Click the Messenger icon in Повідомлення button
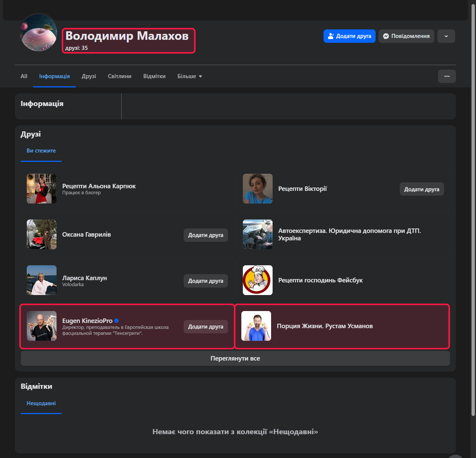This screenshot has height=458, width=476. pyautogui.click(x=386, y=36)
